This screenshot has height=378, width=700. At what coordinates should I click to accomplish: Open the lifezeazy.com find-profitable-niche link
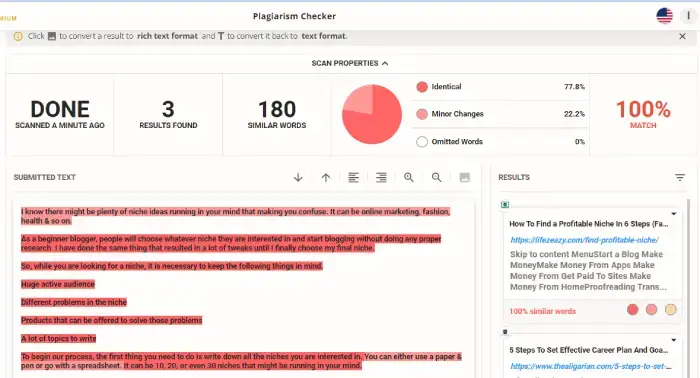[584, 240]
